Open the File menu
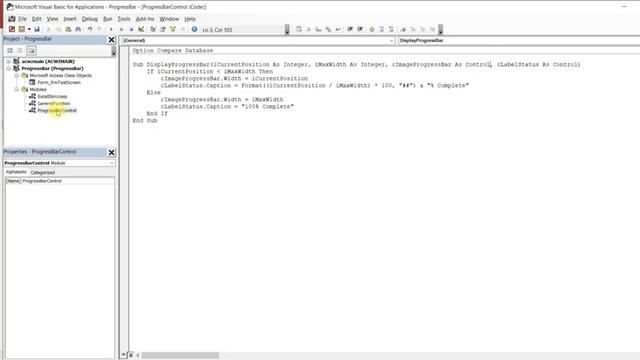The height and width of the screenshot is (360, 640). 22,19
